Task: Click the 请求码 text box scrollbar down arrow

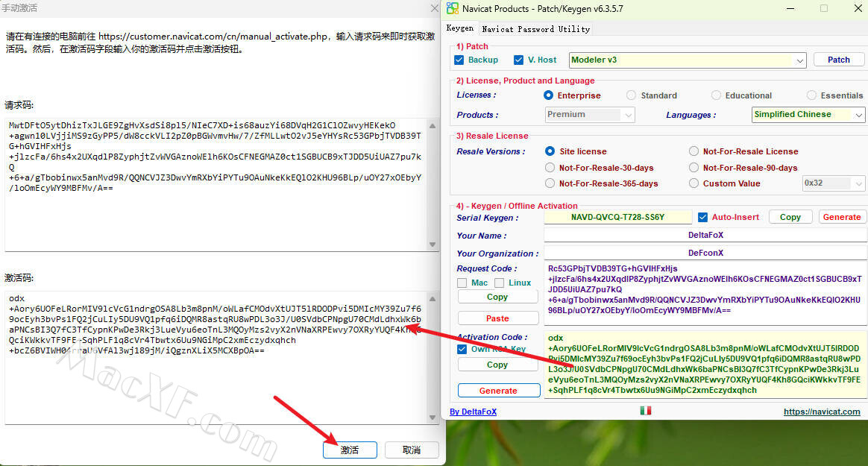Action: point(433,245)
